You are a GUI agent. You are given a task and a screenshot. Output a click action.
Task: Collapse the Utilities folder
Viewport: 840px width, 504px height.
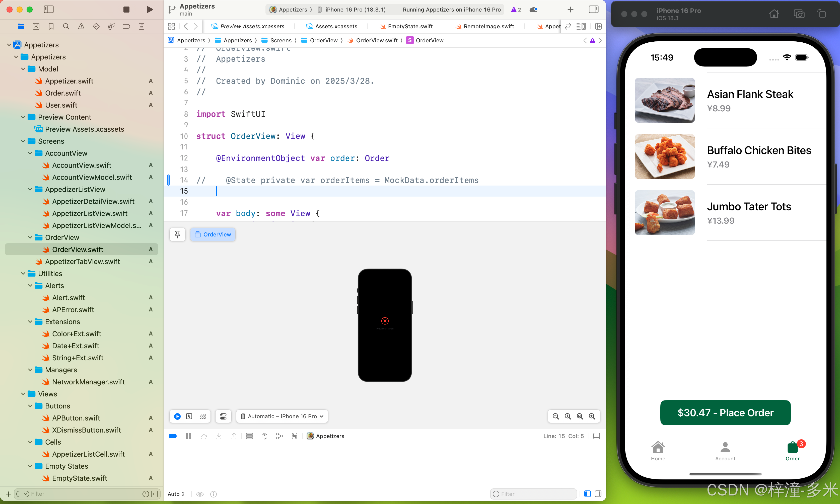(x=23, y=274)
